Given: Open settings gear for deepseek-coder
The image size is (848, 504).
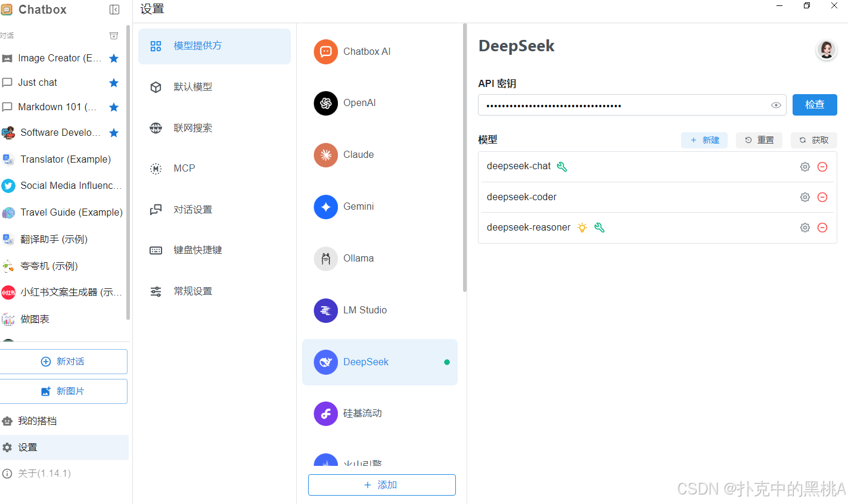Looking at the screenshot, I should (x=805, y=197).
